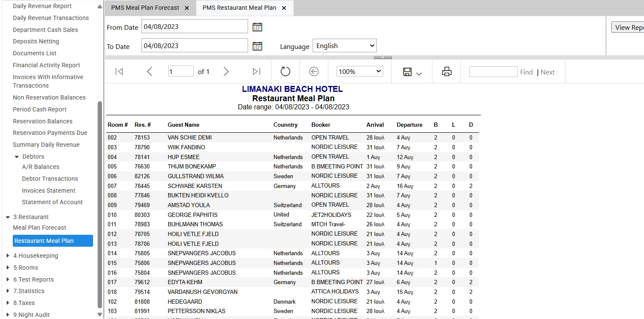Click the sidebar vertical scrollbar thumb
644x319 pixels.
[100, 204]
